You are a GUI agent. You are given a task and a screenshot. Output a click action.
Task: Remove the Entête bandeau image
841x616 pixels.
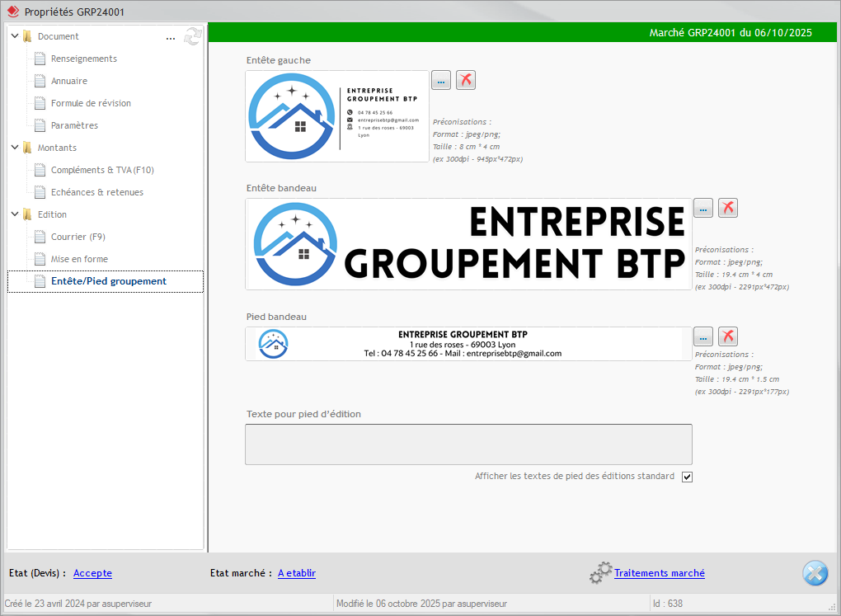coord(728,208)
